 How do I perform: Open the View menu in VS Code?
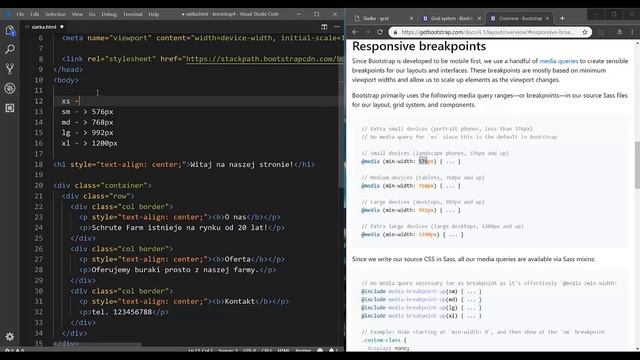(x=77, y=14)
